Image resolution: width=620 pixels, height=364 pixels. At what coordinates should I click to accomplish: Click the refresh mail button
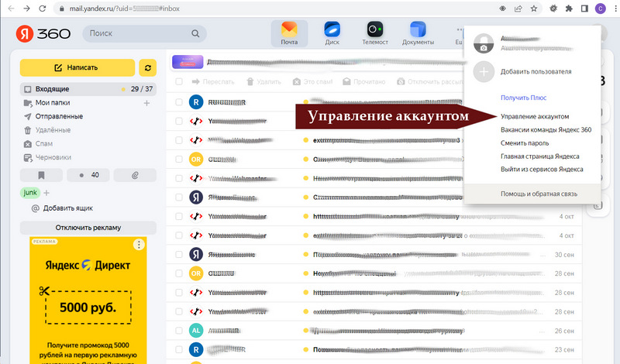147,67
